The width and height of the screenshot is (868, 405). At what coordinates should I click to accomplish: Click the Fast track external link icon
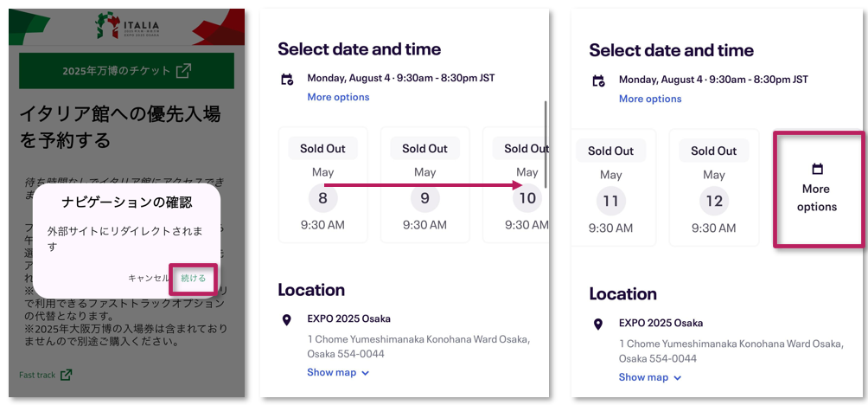[x=66, y=375]
